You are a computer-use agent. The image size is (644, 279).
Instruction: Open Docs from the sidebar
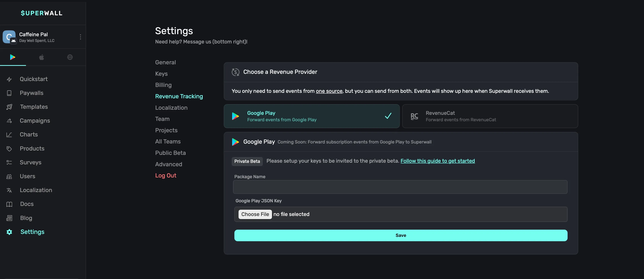point(27,204)
